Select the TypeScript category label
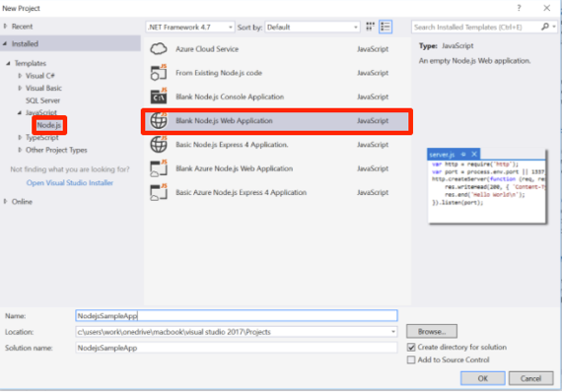Screen dimensions: 562x392 coord(42,138)
